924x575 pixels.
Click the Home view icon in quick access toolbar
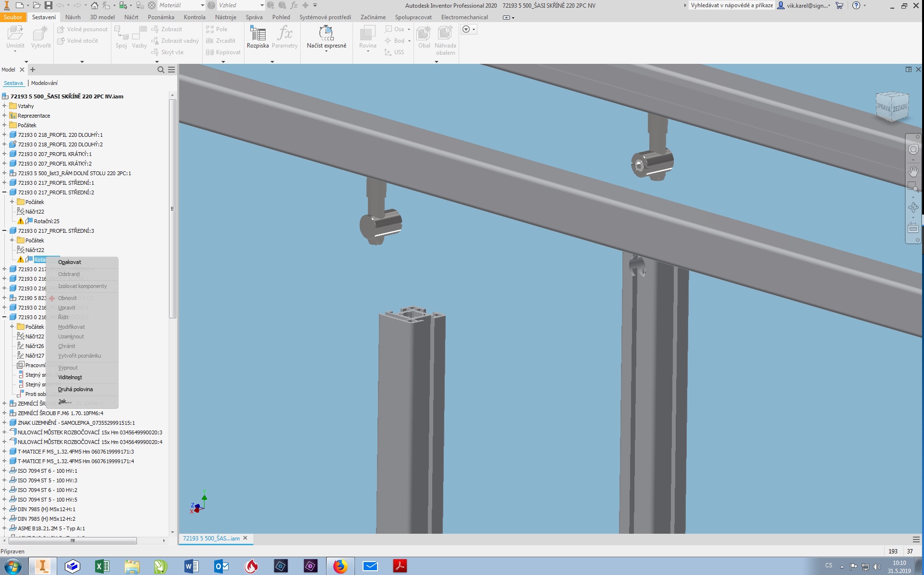click(95, 5)
